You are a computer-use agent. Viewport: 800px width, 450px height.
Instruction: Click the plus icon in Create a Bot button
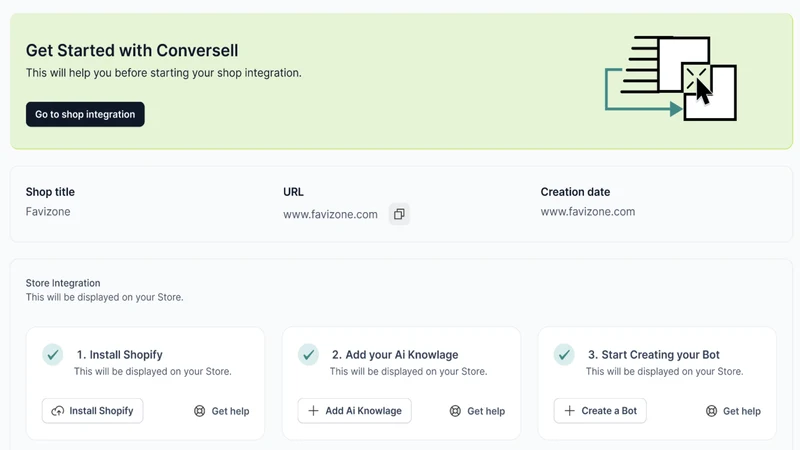tap(569, 411)
